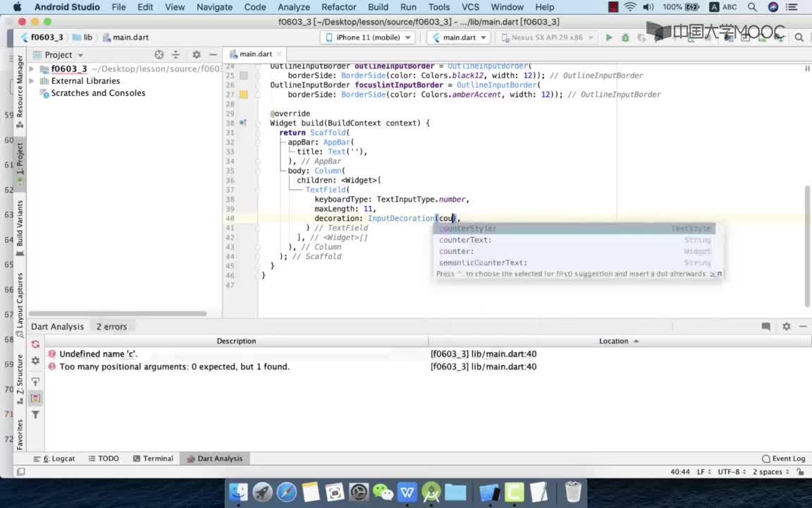Open UTF-8 encoding selector
Viewport: 812px width, 508px height.
click(732, 472)
